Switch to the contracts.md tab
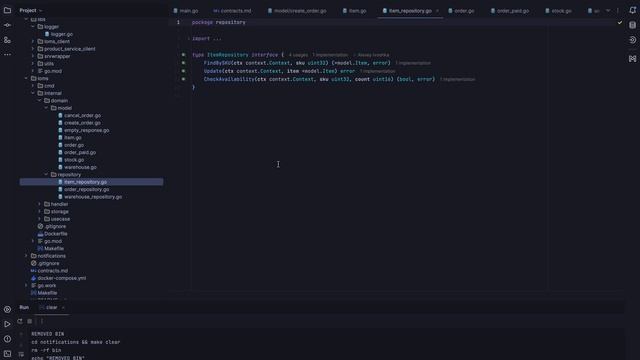The height and width of the screenshot is (360, 640). click(x=232, y=11)
